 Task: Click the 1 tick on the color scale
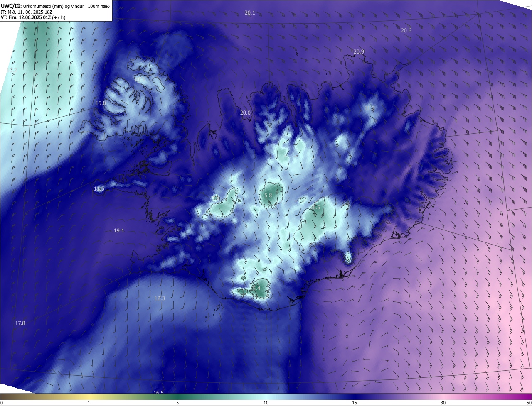pos(89,403)
